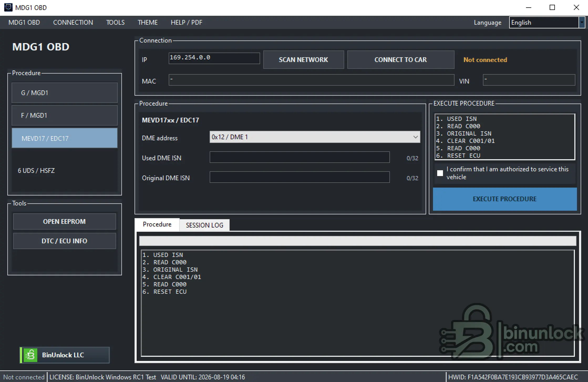Click the Used DME ISN 0/32 counter
Image resolution: width=588 pixels, height=382 pixels.
[412, 158]
